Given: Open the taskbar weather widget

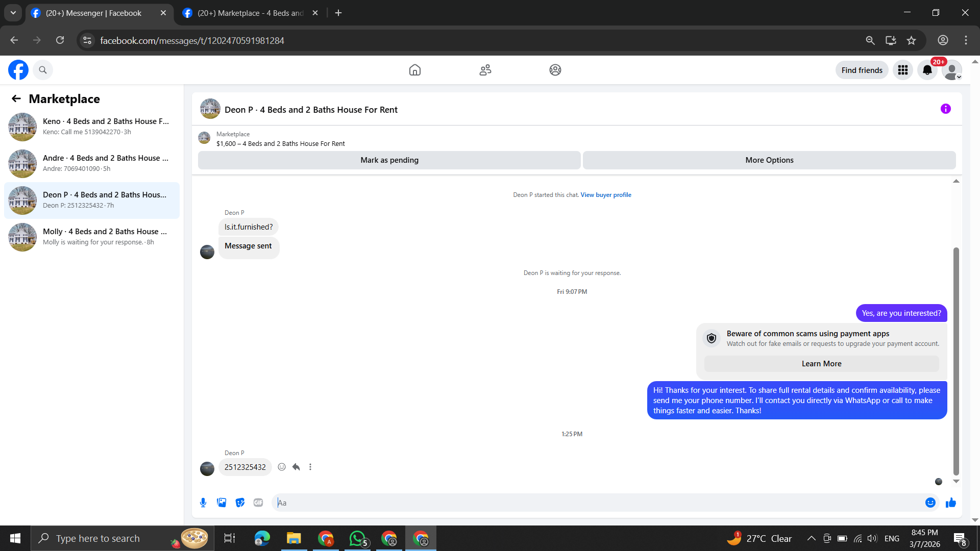Looking at the screenshot, I should pyautogui.click(x=759, y=538).
